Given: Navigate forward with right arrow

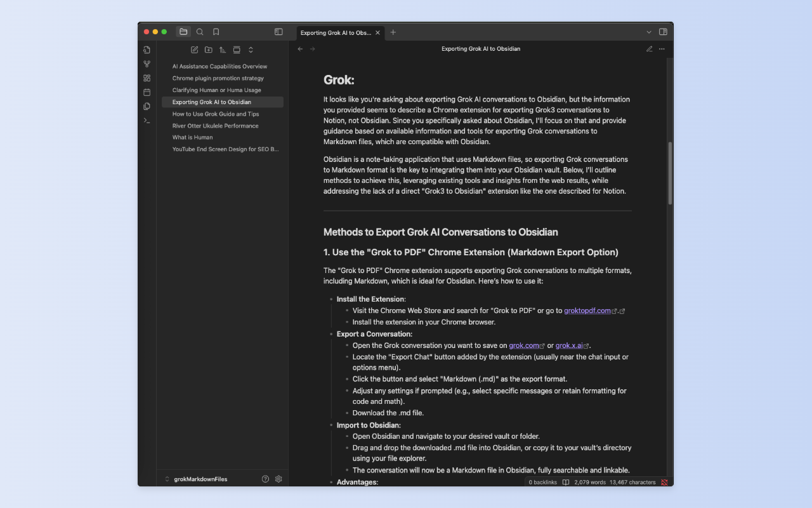Looking at the screenshot, I should tap(312, 49).
